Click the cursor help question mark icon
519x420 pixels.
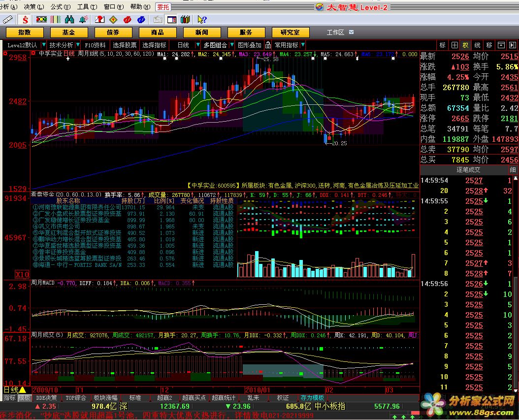[x=202, y=20]
